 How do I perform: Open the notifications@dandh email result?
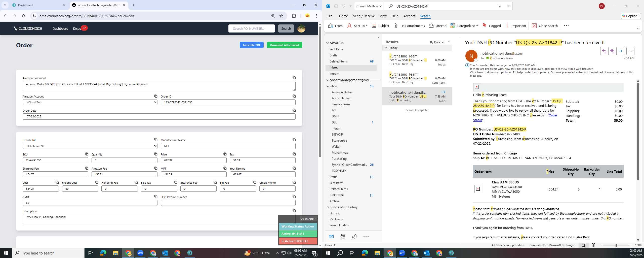tap(417, 96)
